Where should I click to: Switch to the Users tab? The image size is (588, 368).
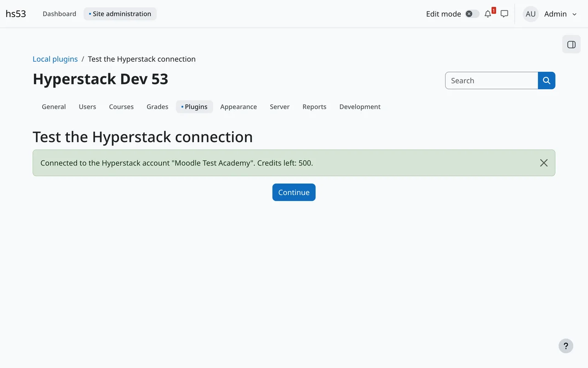pos(87,107)
